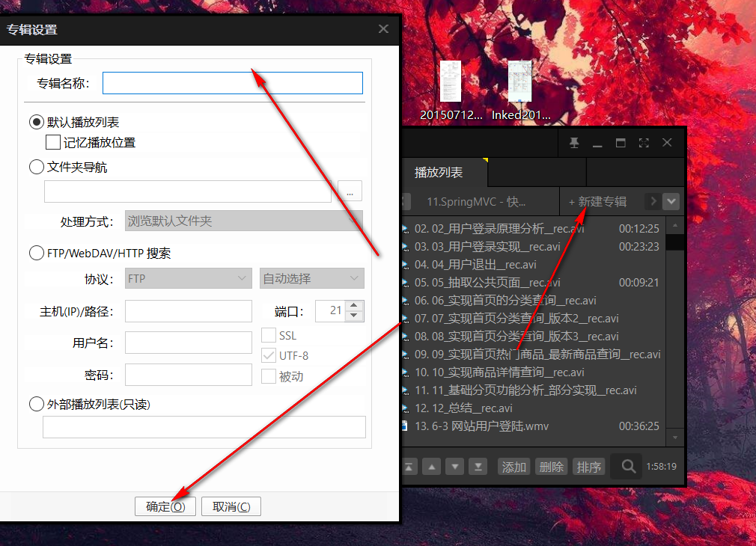This screenshot has width=756, height=546.
Task: Confirm settings with the 确定 button
Action: pos(165,506)
